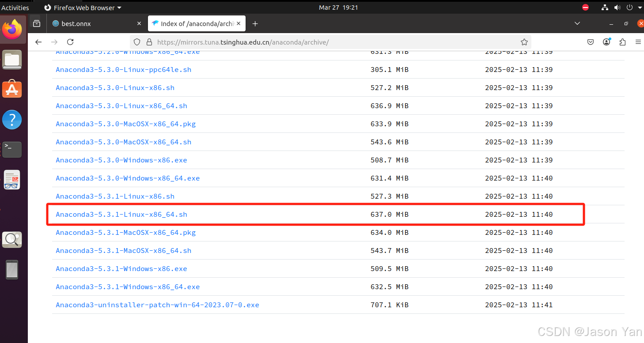
Task: Open Anaconda3-5.3.1-MacOSX-x86_64.sh link
Action: [124, 251]
